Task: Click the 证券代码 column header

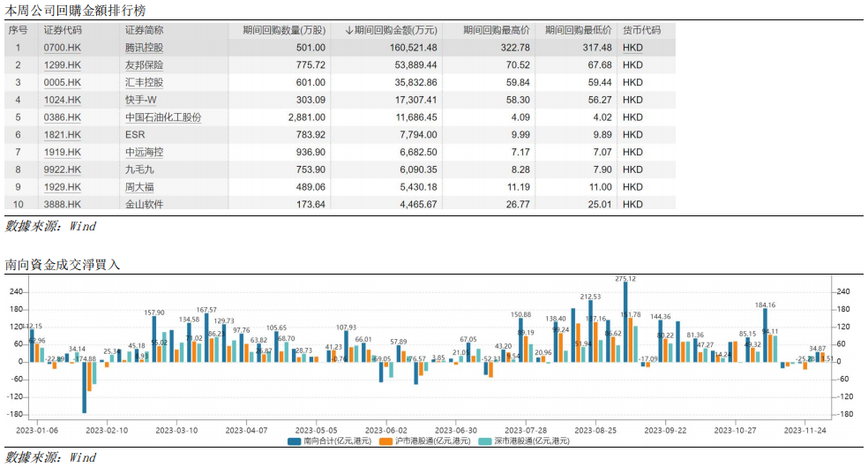Action: click(63, 30)
